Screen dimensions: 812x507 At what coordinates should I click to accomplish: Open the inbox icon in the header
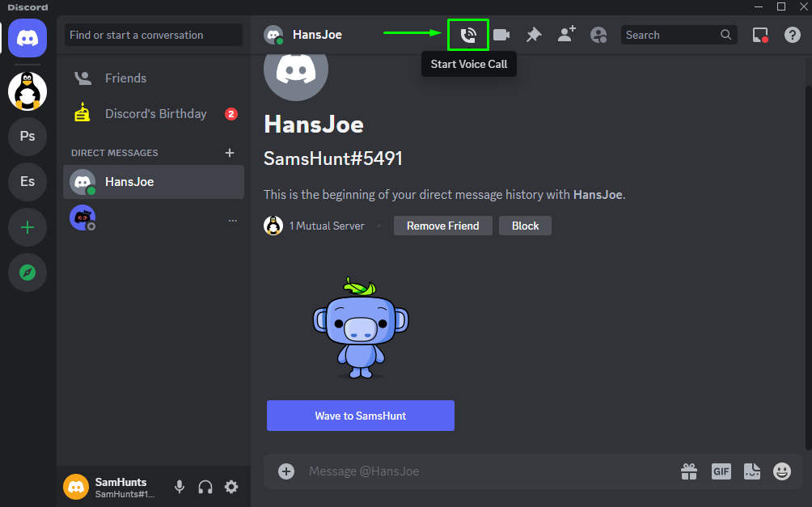[759, 35]
